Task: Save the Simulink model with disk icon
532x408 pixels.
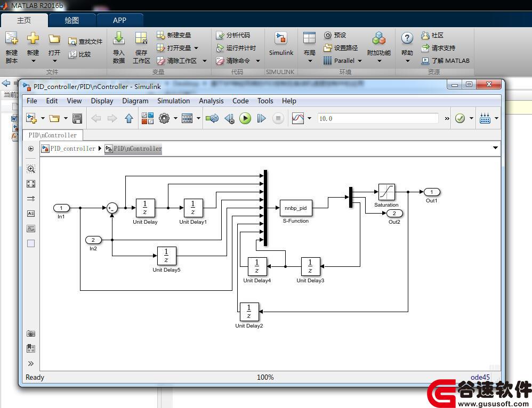Action: pos(77,118)
